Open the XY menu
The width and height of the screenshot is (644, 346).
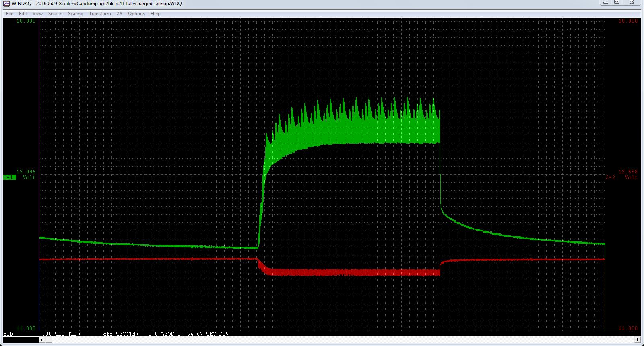pos(120,14)
